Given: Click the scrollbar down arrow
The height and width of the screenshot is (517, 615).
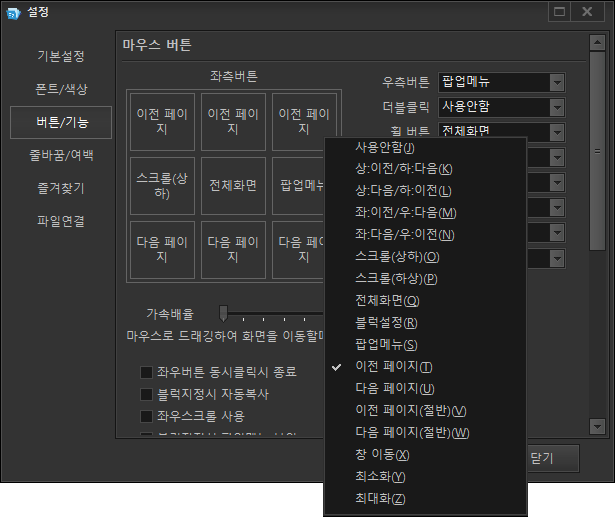Looking at the screenshot, I should [597, 426].
